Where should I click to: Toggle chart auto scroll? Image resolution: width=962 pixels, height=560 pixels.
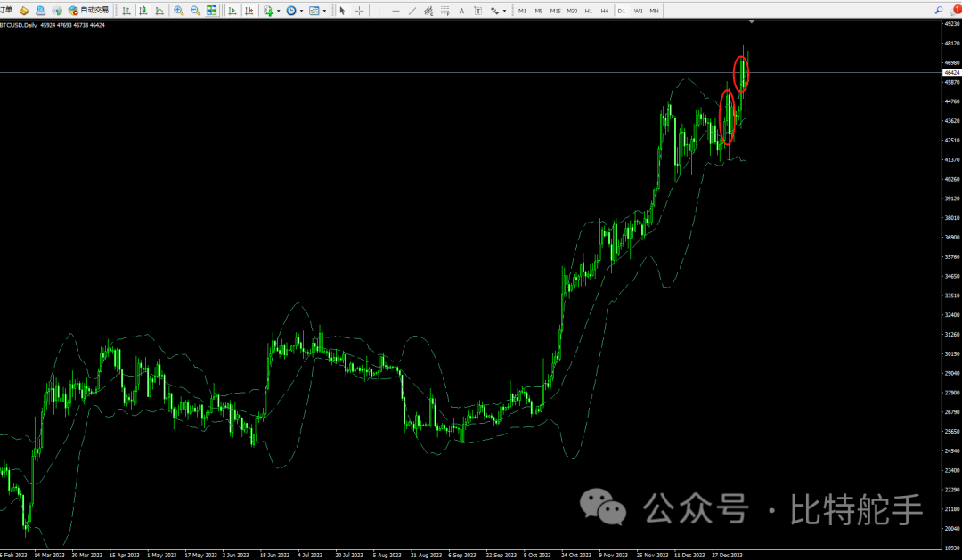tap(232, 11)
